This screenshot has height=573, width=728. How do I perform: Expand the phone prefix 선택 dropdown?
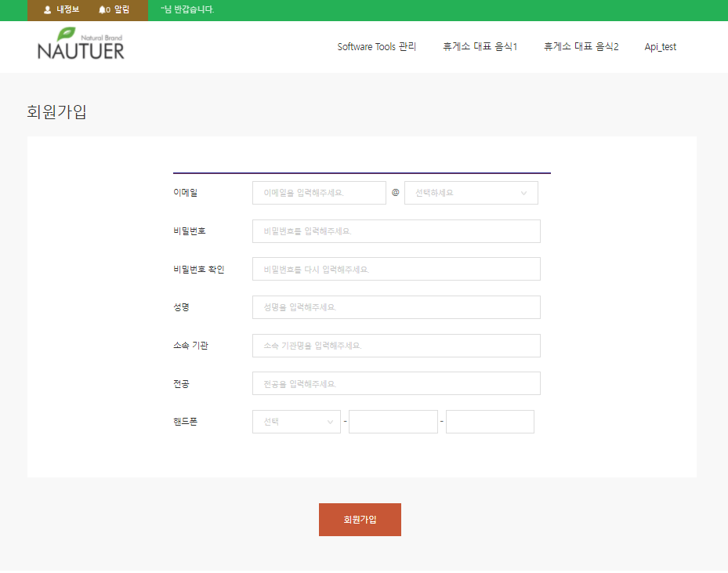(296, 422)
